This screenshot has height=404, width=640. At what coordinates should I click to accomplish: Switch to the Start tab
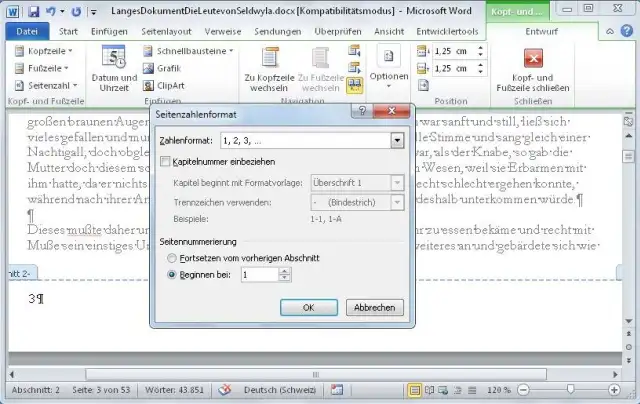[x=68, y=31]
